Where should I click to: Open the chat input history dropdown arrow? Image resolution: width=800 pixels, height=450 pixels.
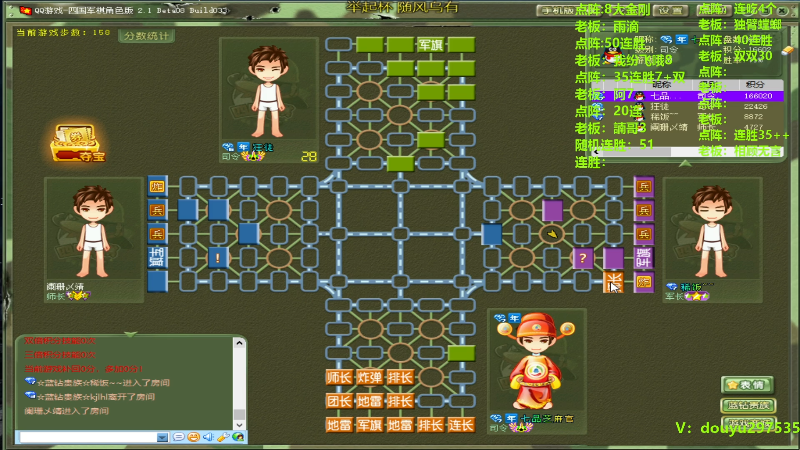coord(162,437)
